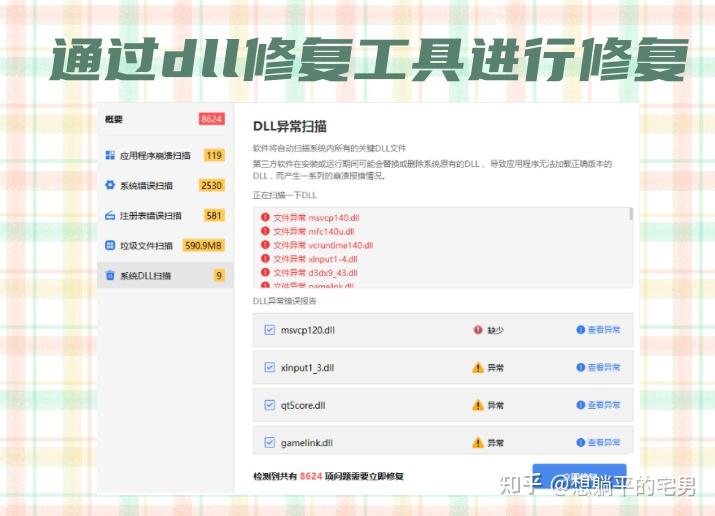
Task: Click warning triangle for gamelink.dll
Action: [x=478, y=442]
